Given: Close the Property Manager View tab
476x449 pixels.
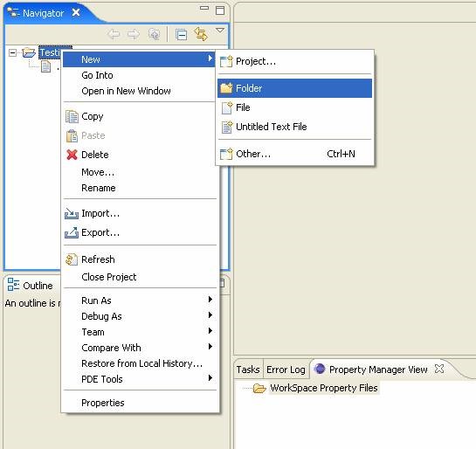Looking at the screenshot, I should pyautogui.click(x=439, y=369).
